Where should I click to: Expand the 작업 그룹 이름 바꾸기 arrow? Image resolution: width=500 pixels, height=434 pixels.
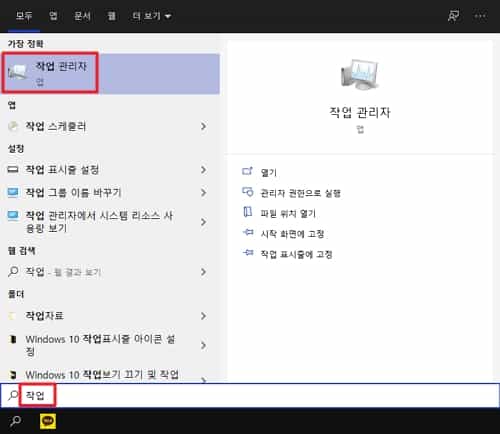203,192
